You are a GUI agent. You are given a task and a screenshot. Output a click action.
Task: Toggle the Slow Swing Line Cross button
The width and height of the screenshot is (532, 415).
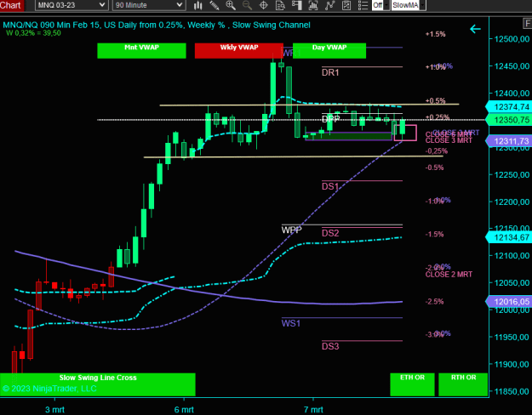point(98,384)
